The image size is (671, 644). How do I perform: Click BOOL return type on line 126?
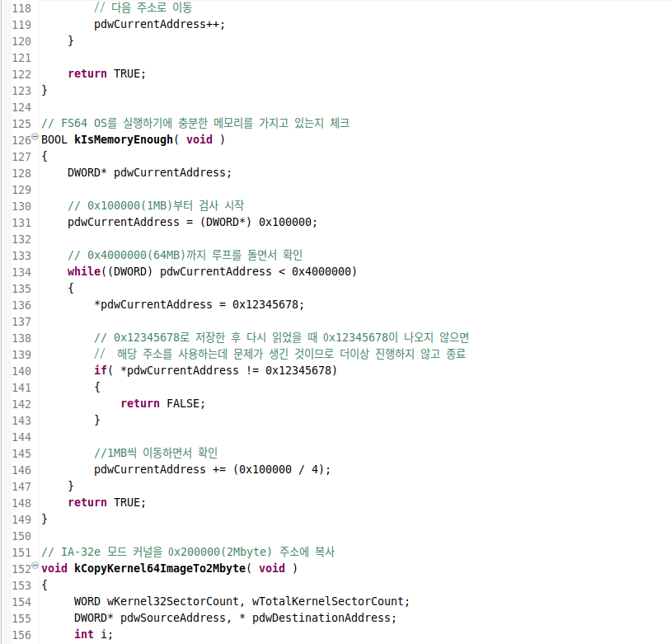[54, 140]
